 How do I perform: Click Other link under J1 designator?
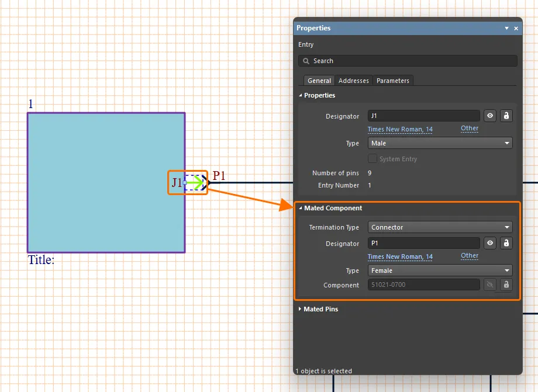(x=469, y=129)
